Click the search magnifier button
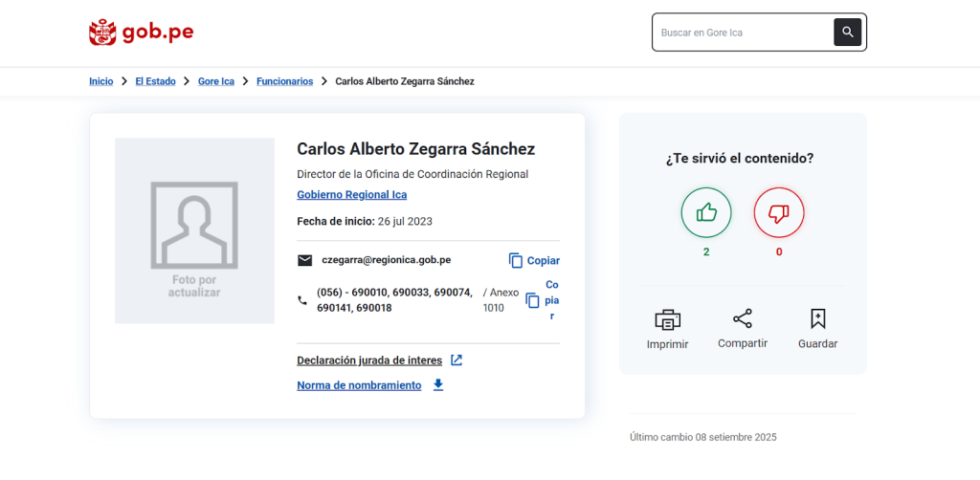This screenshot has height=480, width=980. pyautogui.click(x=847, y=33)
